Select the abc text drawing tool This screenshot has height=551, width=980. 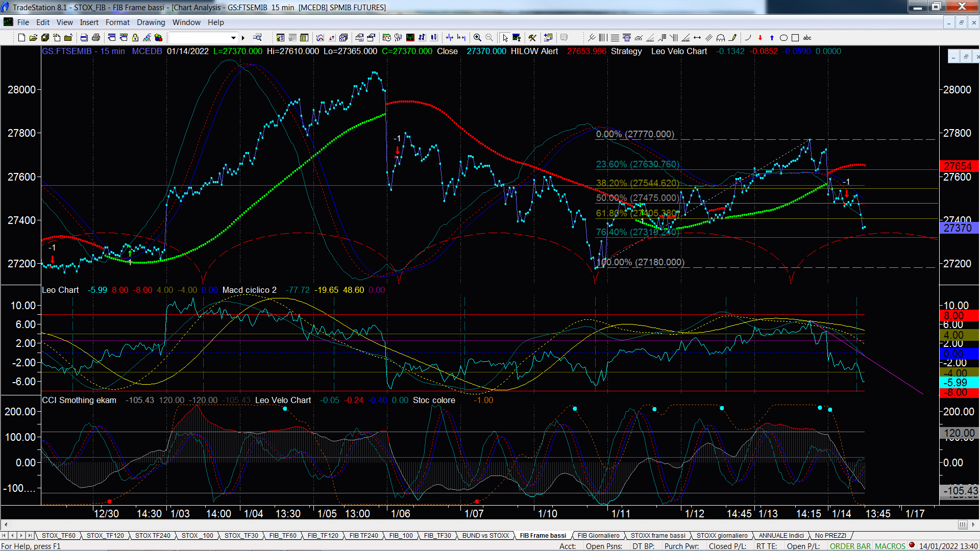807,38
